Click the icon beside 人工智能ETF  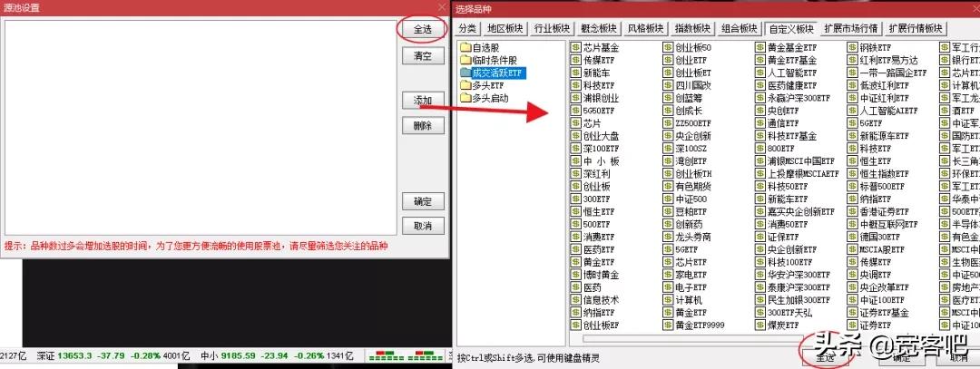760,73
